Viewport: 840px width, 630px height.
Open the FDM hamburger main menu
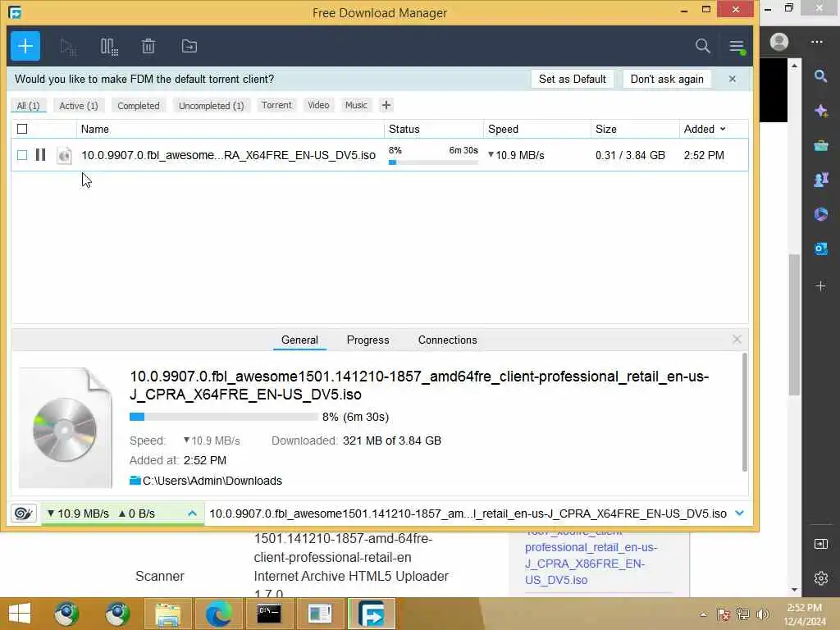[737, 47]
